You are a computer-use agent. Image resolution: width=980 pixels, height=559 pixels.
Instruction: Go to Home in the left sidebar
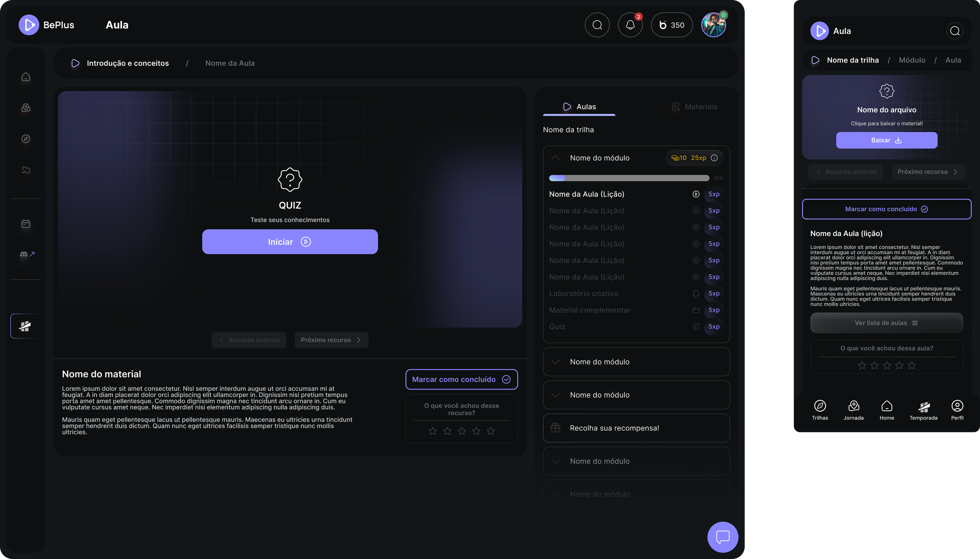click(26, 76)
